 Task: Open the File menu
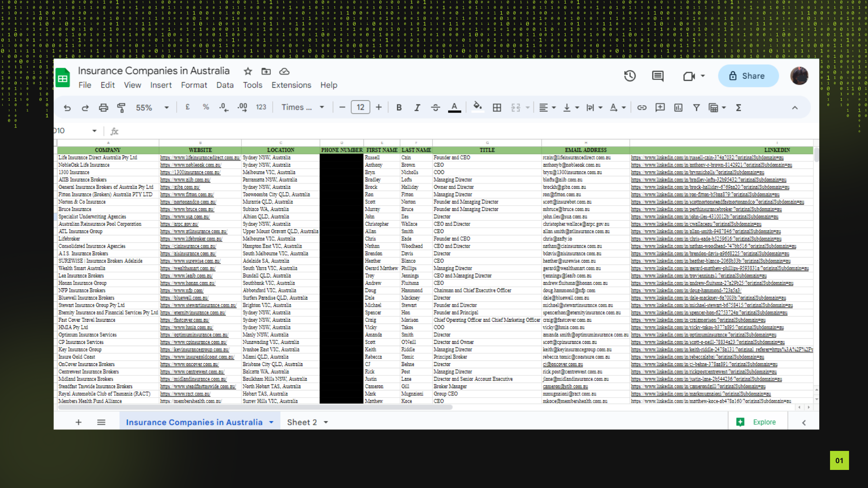point(85,85)
